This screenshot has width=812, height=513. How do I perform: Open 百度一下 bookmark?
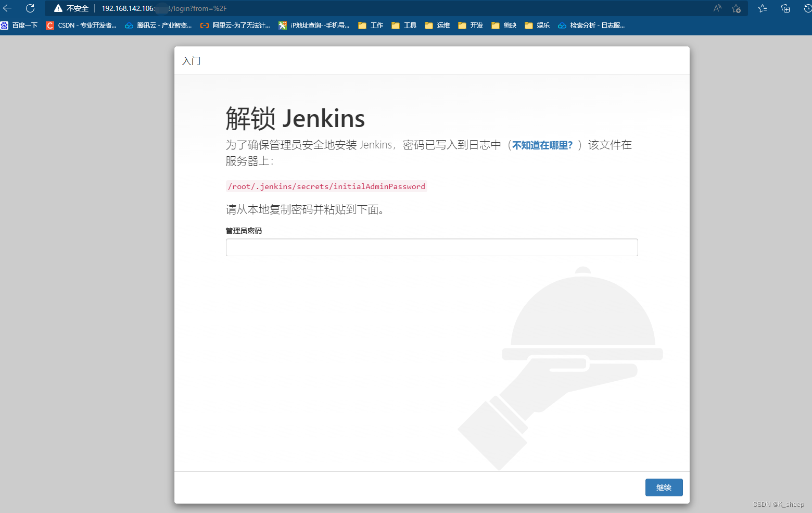tap(19, 26)
